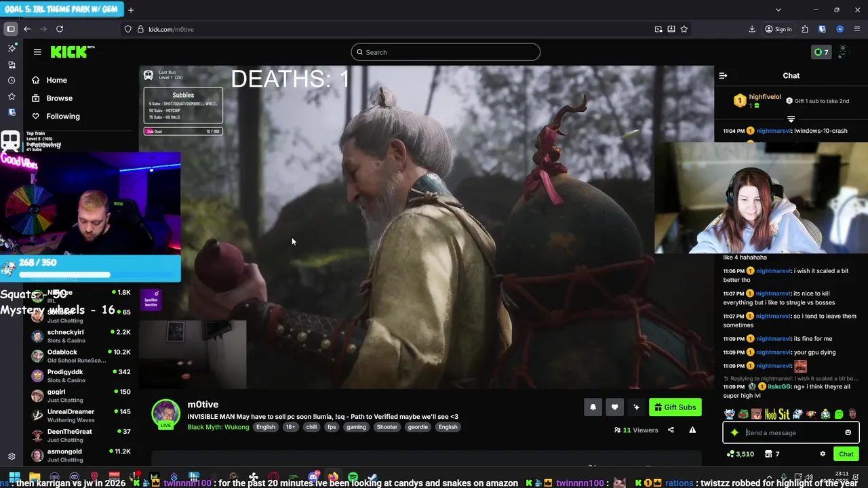Click the Noob emote in chat quick bar
The height and width of the screenshot is (488, 868).
click(770, 414)
